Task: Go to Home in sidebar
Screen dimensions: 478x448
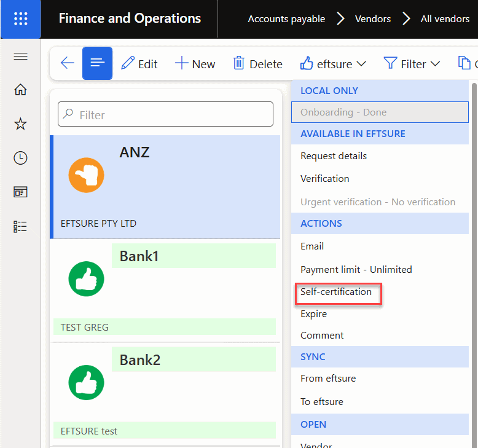Action: 20,89
